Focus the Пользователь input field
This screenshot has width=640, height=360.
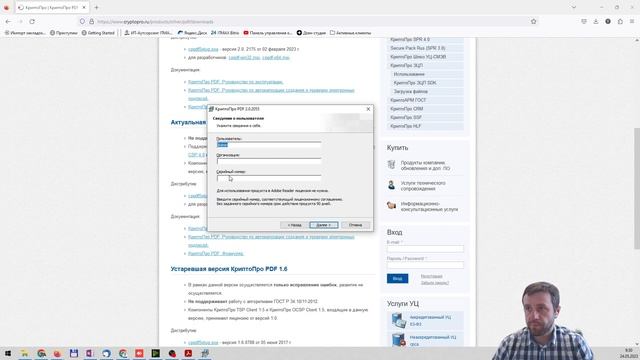click(269, 144)
